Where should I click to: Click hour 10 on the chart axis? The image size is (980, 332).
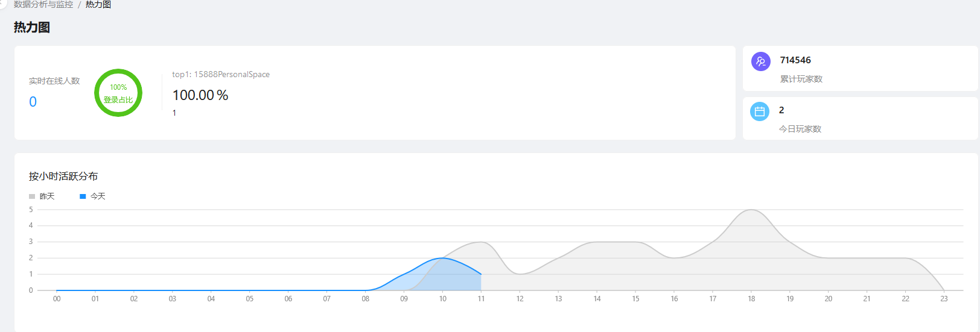(x=442, y=299)
